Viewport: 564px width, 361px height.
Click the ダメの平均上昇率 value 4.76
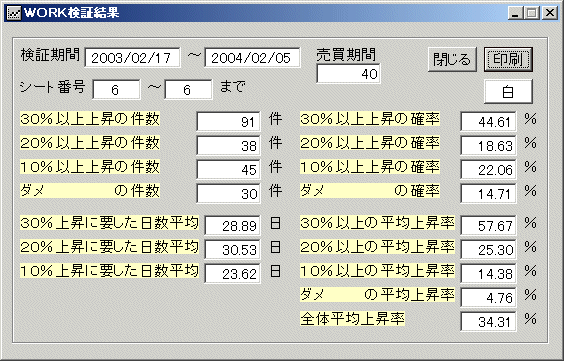click(488, 297)
